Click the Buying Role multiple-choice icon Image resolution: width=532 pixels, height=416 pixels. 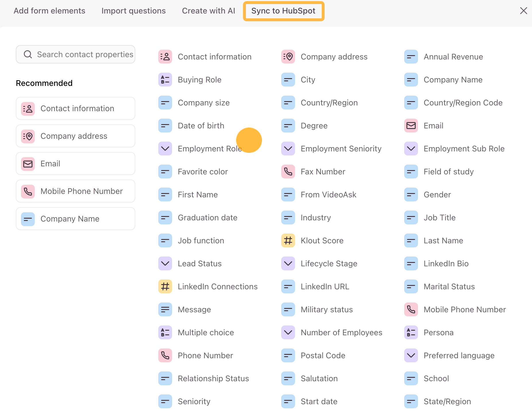tap(165, 80)
